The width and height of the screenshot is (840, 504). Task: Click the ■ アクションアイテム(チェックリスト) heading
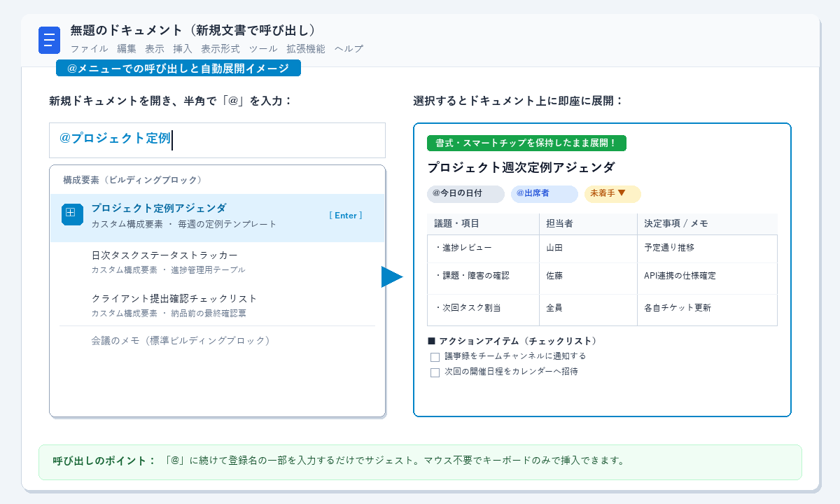[513, 342]
